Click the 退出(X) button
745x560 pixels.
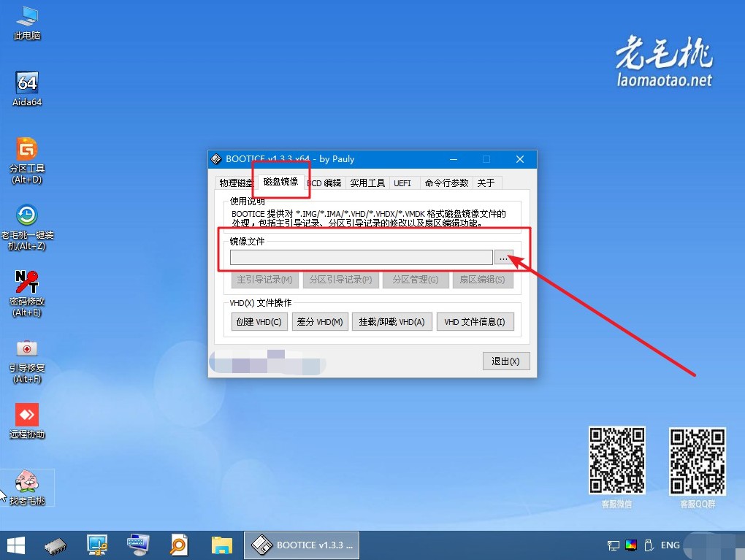(506, 361)
